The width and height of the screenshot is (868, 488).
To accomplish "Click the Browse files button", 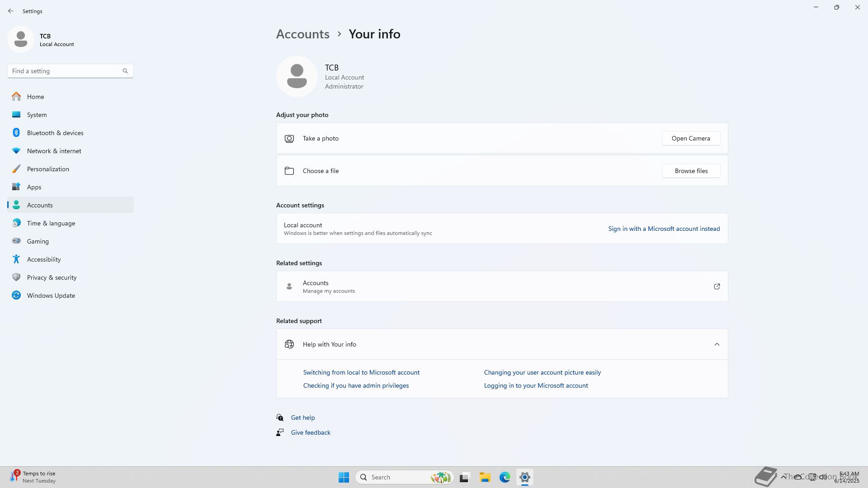I will [x=691, y=171].
